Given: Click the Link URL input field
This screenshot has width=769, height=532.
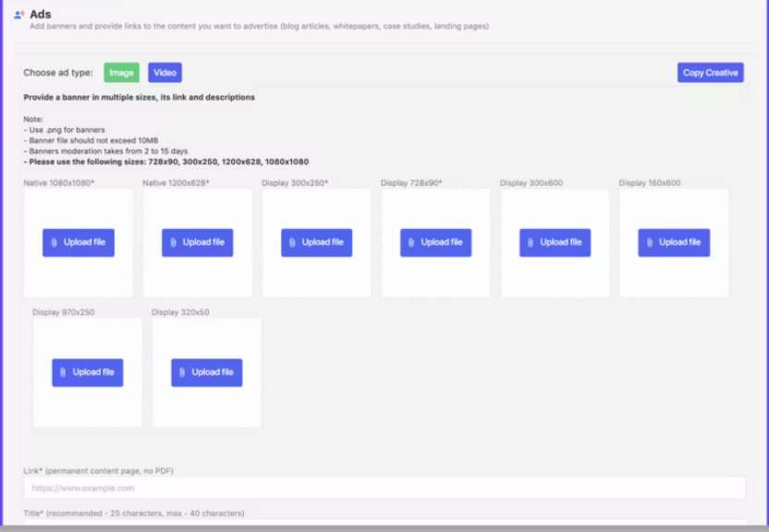Looking at the screenshot, I should tap(384, 488).
